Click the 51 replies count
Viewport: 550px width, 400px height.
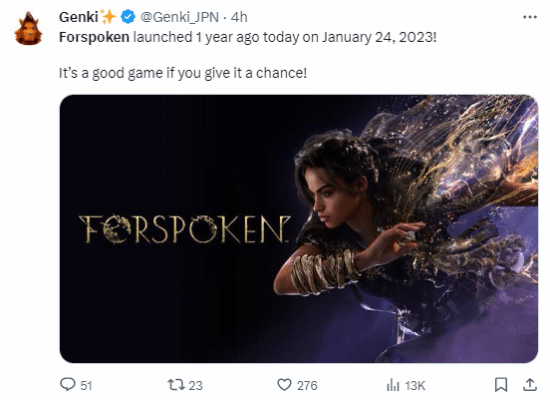[86, 386]
